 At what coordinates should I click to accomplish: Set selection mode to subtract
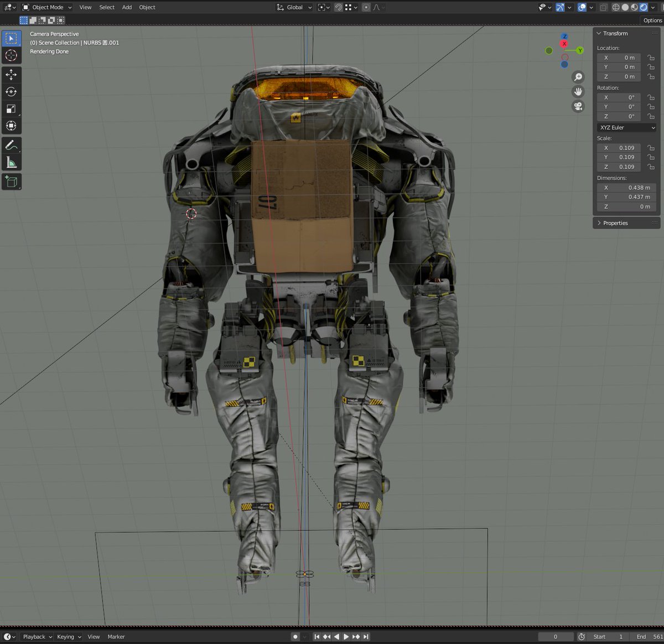pyautogui.click(x=42, y=20)
